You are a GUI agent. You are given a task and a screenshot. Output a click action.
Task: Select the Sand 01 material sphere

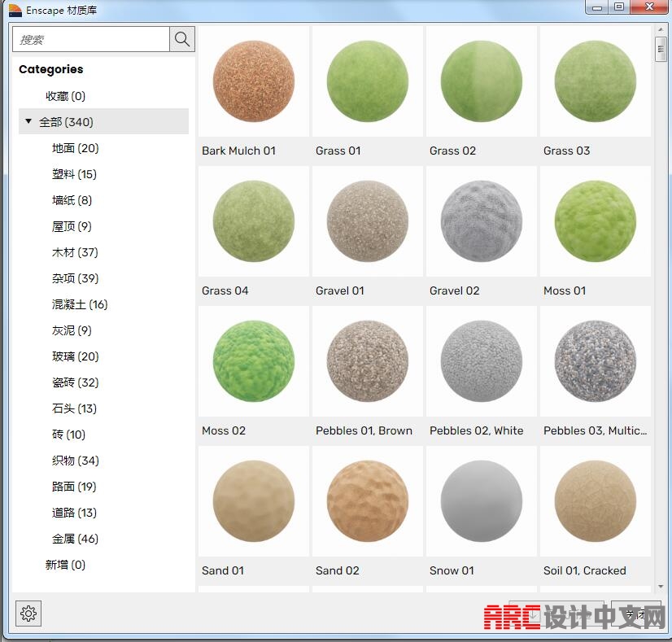pos(254,501)
